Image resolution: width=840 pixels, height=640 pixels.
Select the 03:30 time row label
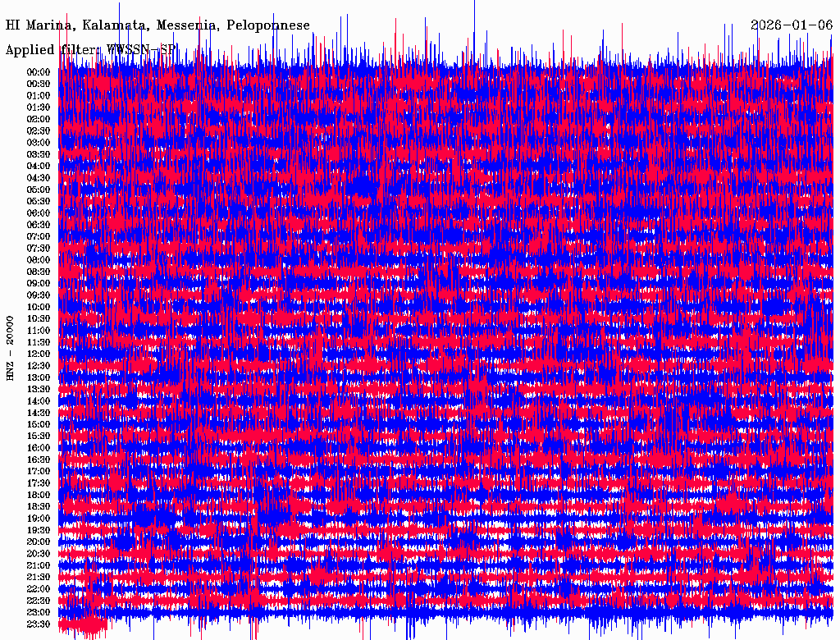[39, 154]
